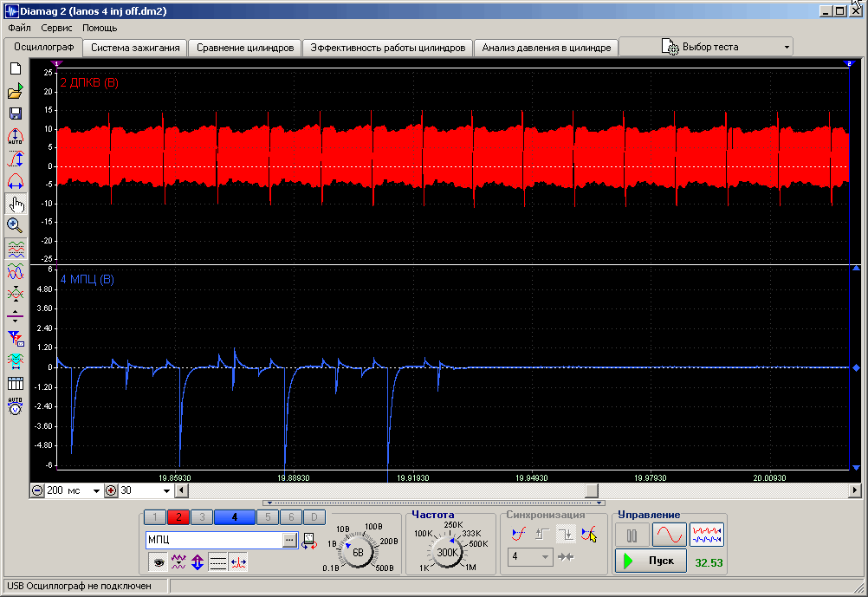Click the AUTO voltmeter icon
868x597 pixels.
pyautogui.click(x=16, y=406)
